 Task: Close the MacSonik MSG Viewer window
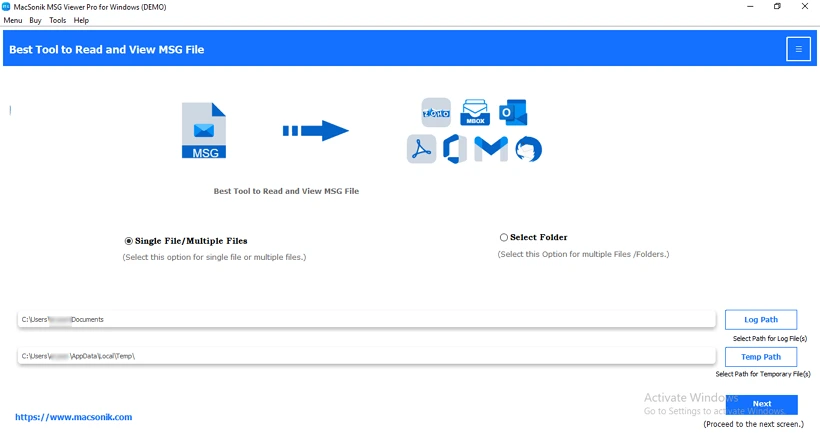point(805,7)
